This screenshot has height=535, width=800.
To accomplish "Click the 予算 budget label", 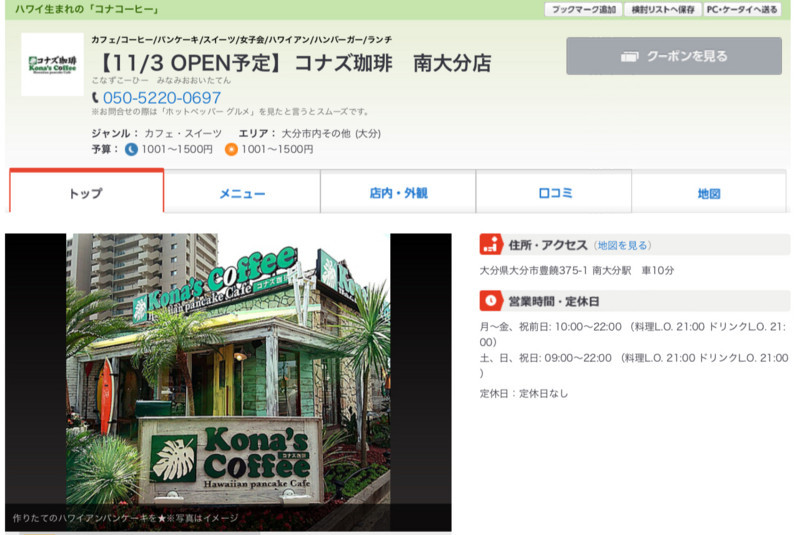I will [x=105, y=149].
